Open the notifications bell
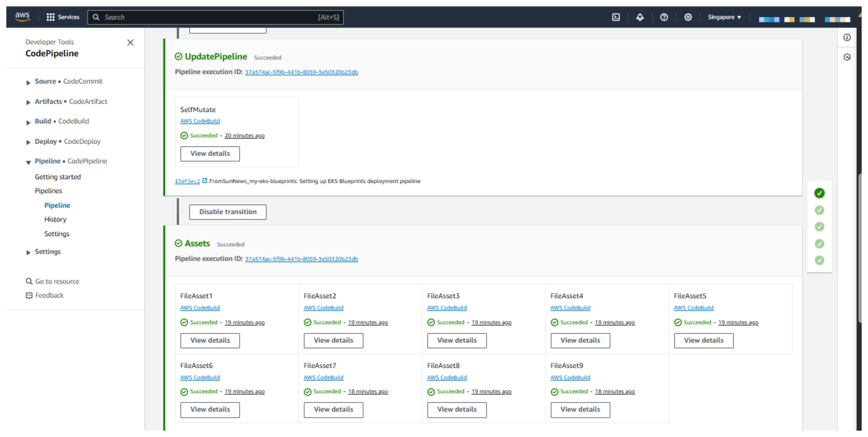 tap(640, 17)
